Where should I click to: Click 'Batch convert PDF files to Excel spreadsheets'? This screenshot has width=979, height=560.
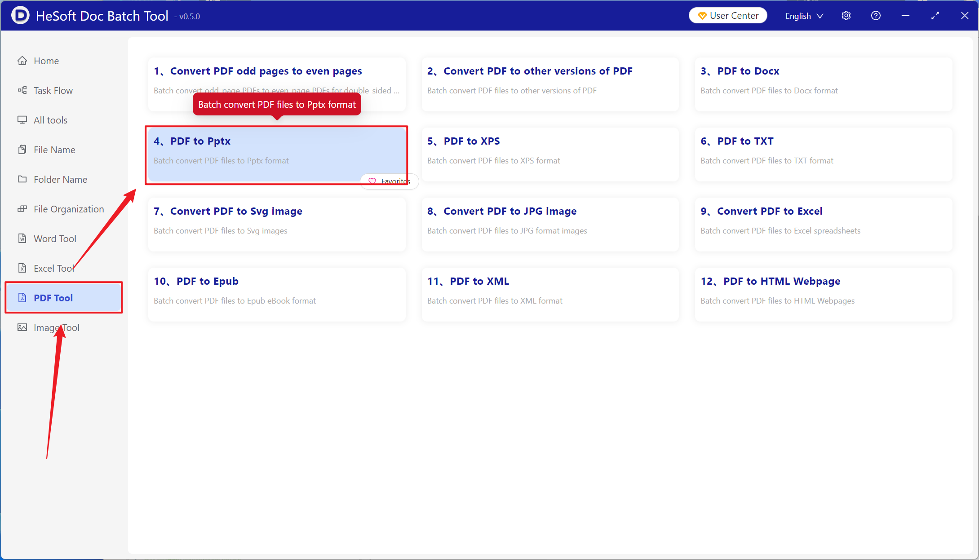[780, 231]
